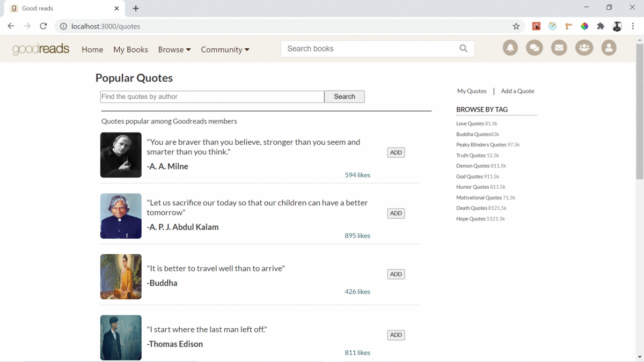The height and width of the screenshot is (362, 644).
Task: Browse Buddha Quotes tag
Action: (478, 134)
